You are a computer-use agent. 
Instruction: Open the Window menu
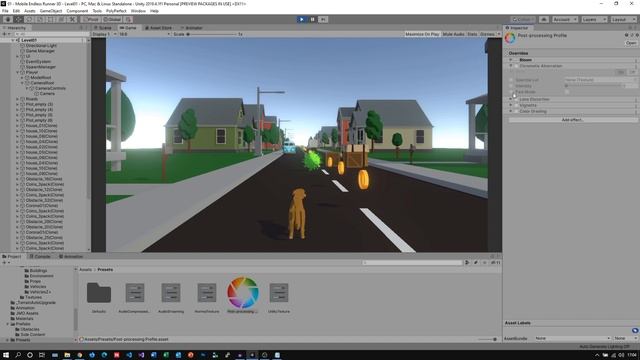click(138, 11)
